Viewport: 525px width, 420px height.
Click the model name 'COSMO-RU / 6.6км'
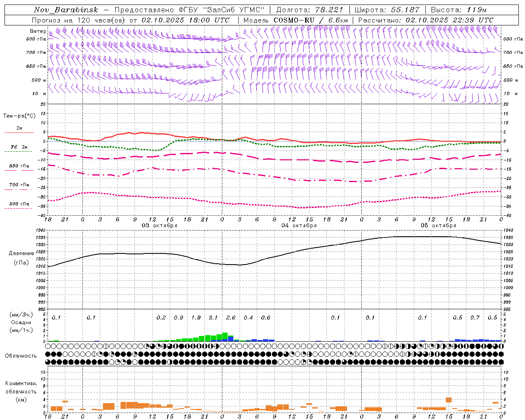pos(310,20)
